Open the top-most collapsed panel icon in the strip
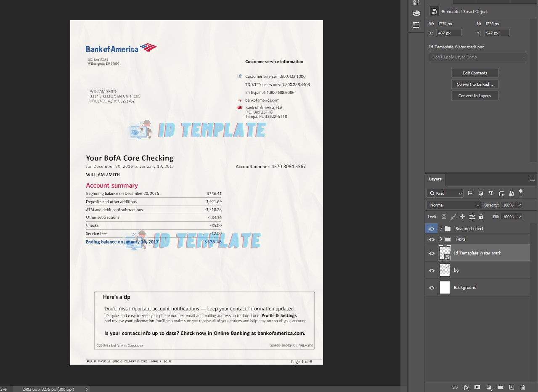This screenshot has width=538, height=392. 416,2
